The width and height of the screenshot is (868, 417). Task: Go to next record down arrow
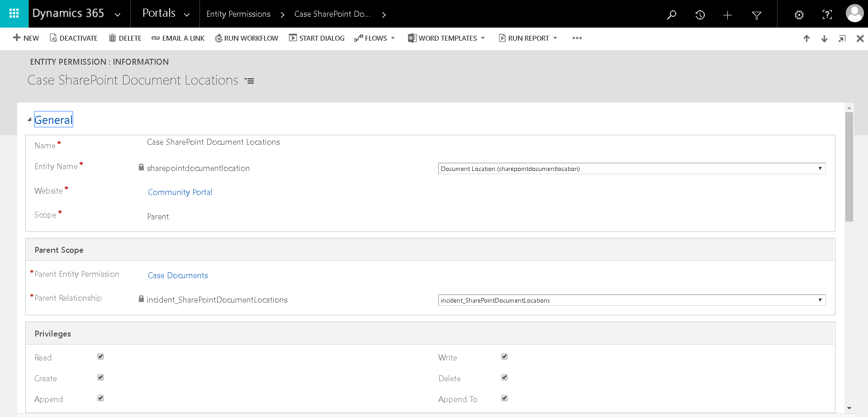tap(824, 38)
